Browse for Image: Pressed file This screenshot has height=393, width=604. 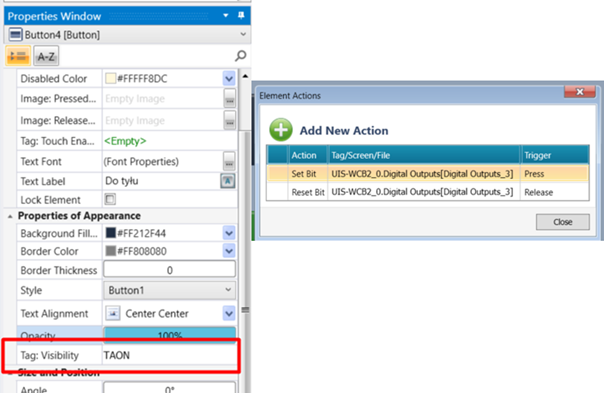pos(230,99)
